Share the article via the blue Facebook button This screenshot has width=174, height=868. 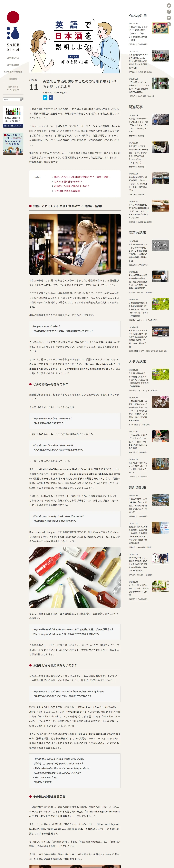pos(51,98)
